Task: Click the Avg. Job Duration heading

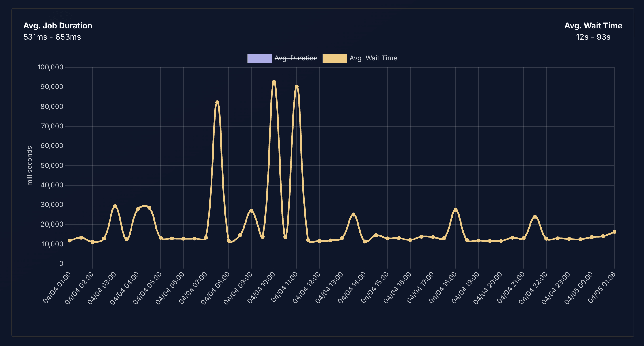Action: [58, 26]
